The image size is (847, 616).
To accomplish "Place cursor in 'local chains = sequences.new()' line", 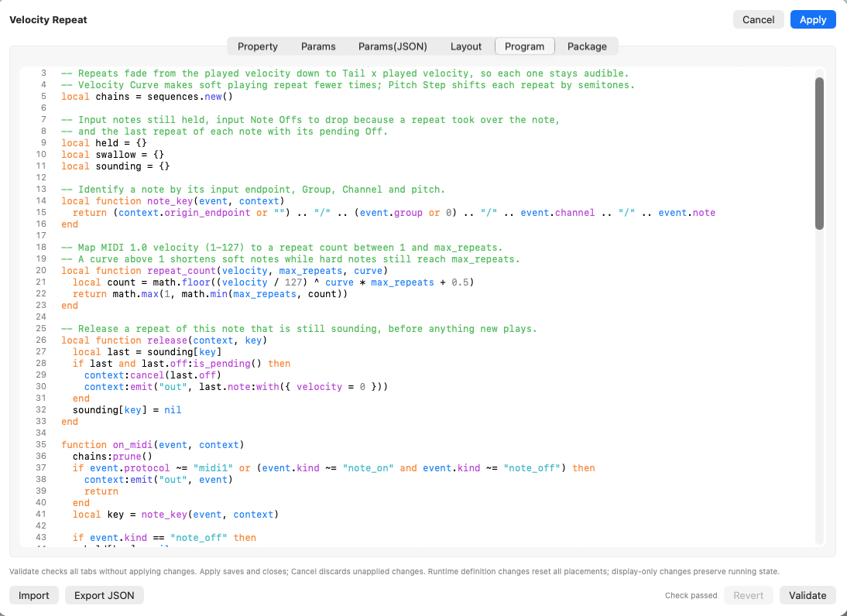I will click(x=147, y=97).
